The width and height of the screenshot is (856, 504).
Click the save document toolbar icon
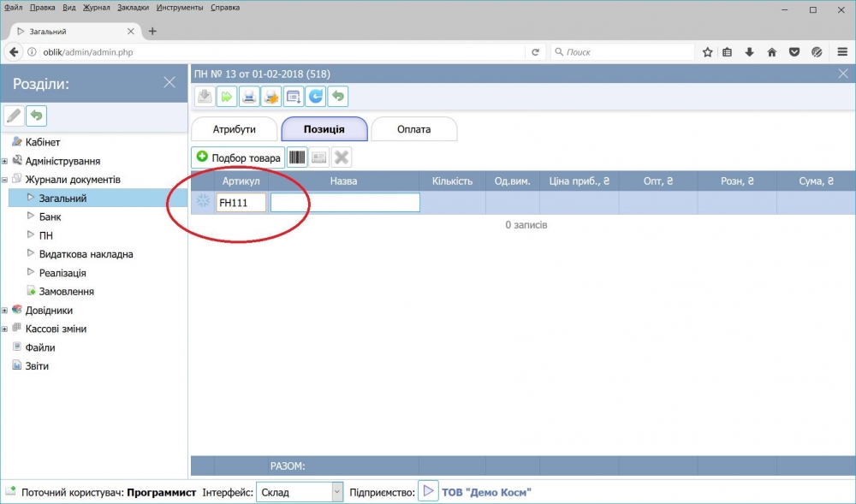click(x=205, y=97)
